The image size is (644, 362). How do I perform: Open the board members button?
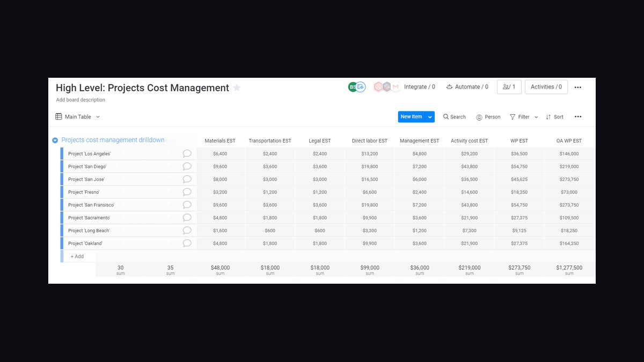[509, 87]
